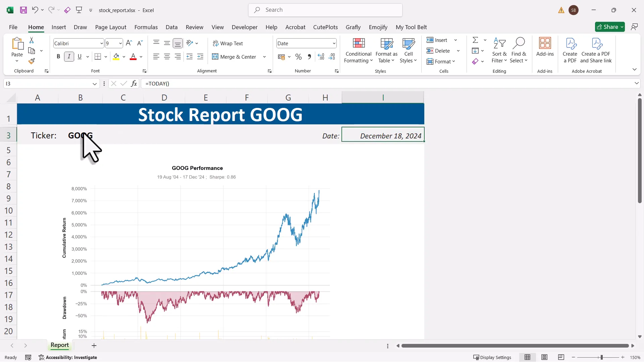
Task: Open Conditional Formatting options
Action: tap(358, 50)
